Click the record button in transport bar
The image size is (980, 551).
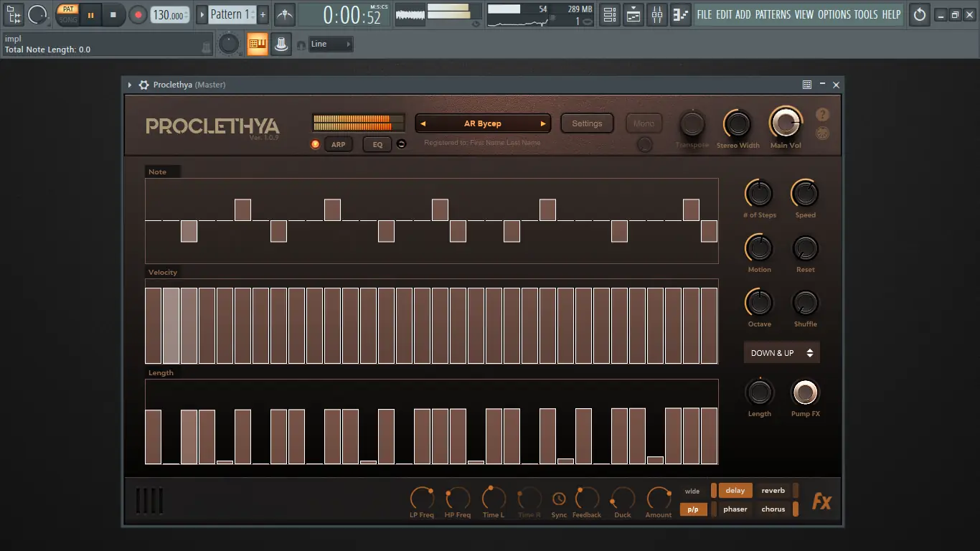tap(138, 14)
